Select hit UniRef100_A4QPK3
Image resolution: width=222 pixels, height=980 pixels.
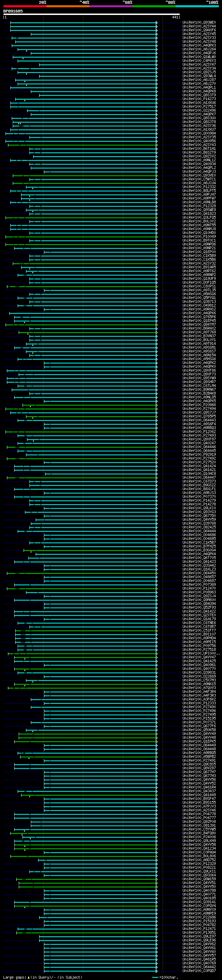tap(199, 45)
